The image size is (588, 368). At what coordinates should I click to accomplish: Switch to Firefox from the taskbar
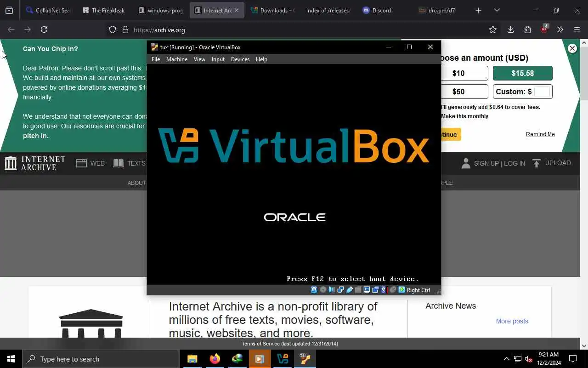point(215,359)
